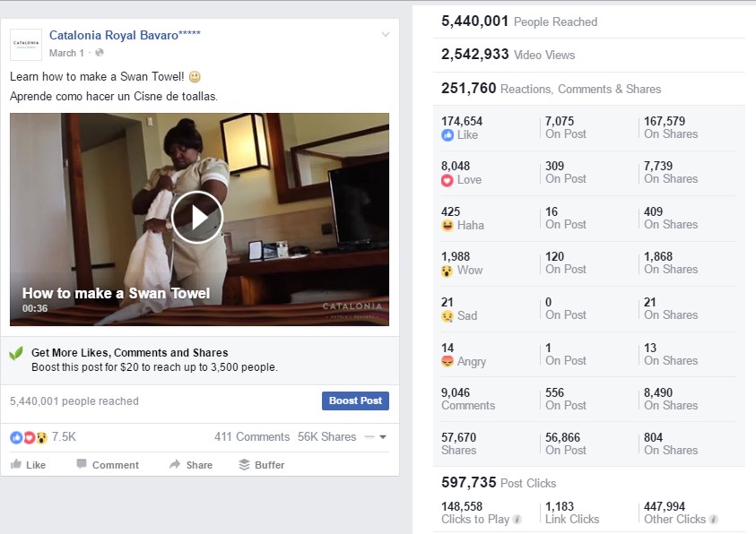Click the info icon beside Other Clicks

[714, 520]
